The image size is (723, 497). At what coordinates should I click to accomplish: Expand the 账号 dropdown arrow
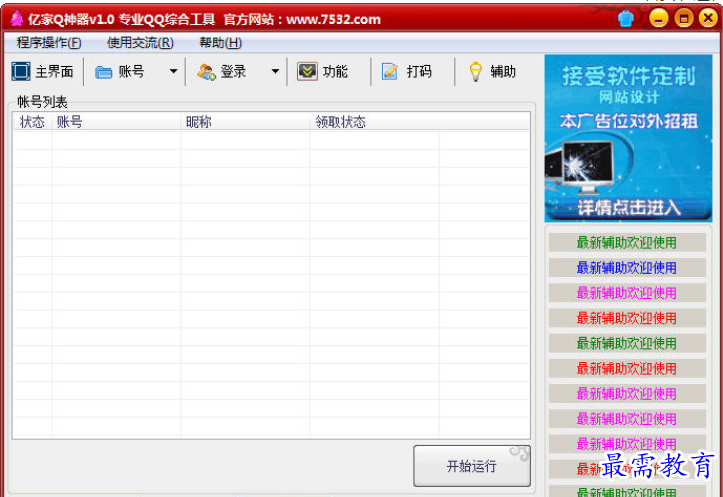(x=173, y=71)
